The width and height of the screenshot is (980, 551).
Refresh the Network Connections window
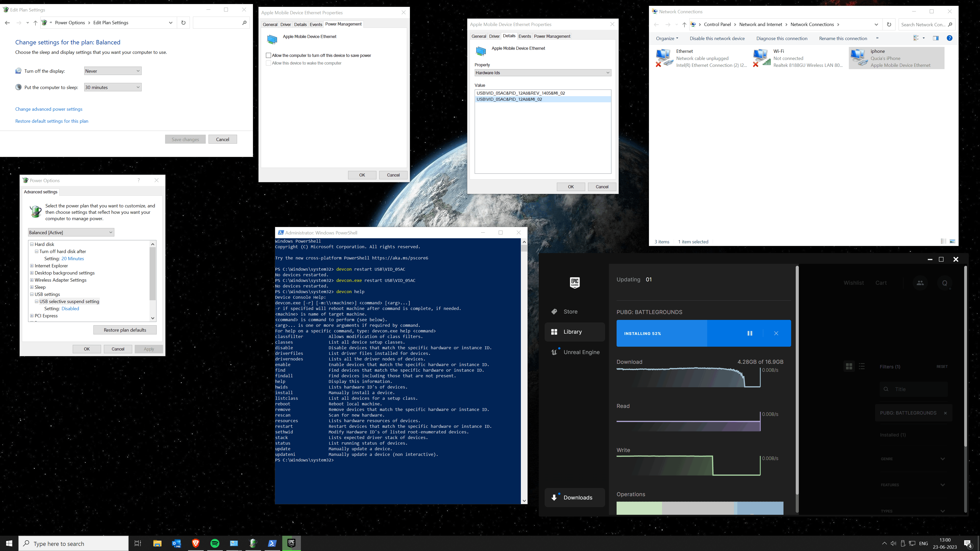[x=889, y=24]
